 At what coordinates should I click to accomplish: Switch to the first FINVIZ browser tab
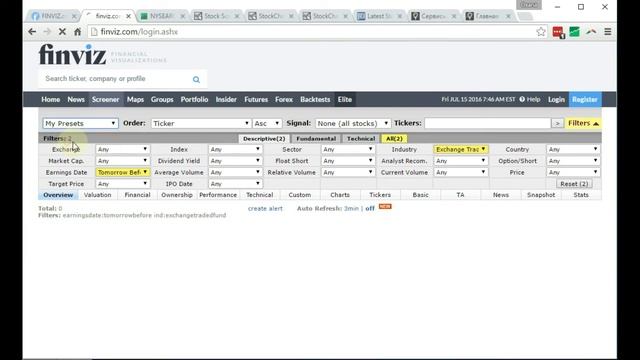[53, 16]
